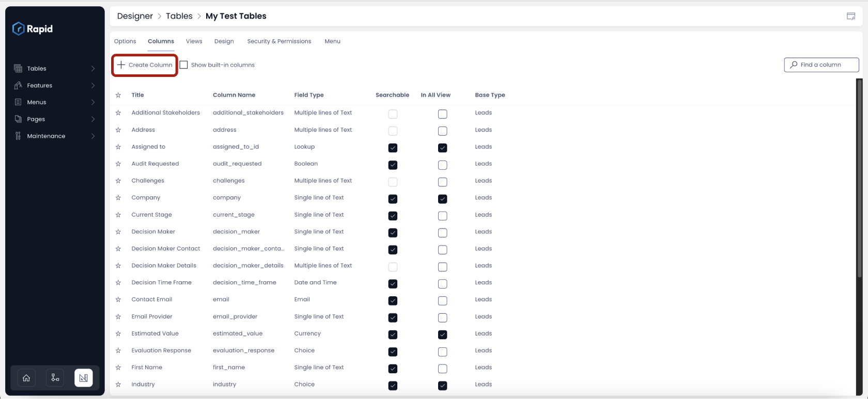This screenshot has width=868, height=399.
Task: Click the Currency field type cell
Action: tap(307, 333)
